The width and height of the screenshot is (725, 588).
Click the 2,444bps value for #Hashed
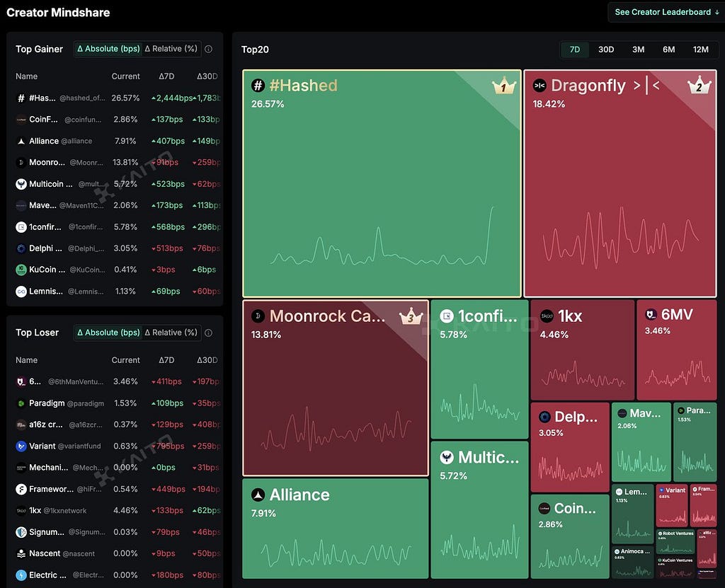pos(172,98)
